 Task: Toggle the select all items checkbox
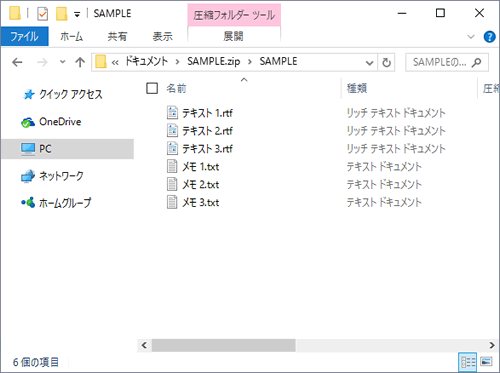pos(152,88)
